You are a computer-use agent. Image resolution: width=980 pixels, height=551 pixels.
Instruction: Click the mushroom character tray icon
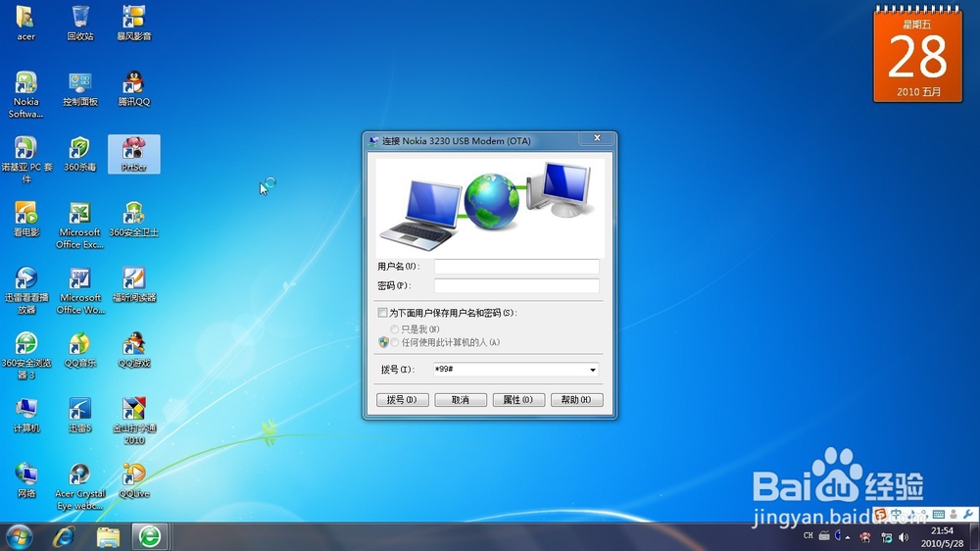pos(865,537)
